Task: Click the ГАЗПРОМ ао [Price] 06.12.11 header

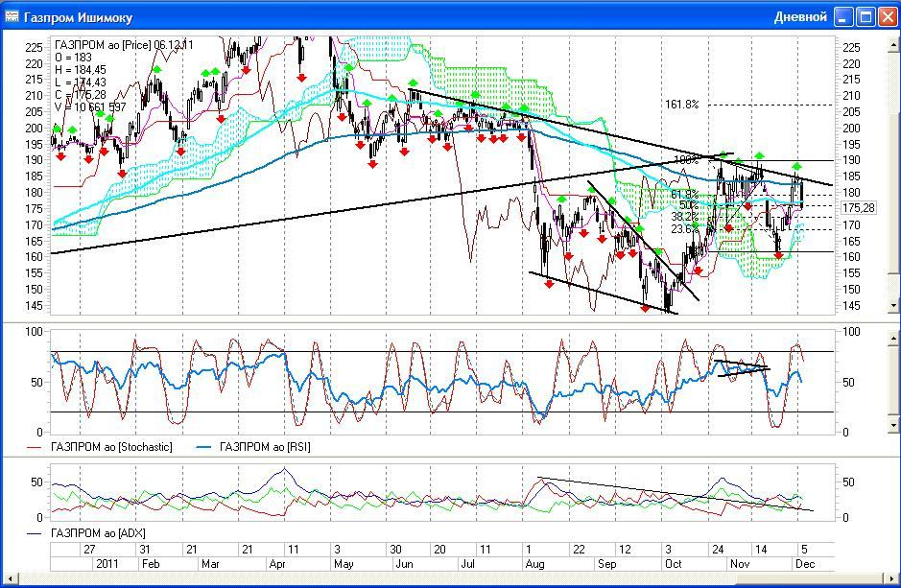Action: [x=124, y=45]
